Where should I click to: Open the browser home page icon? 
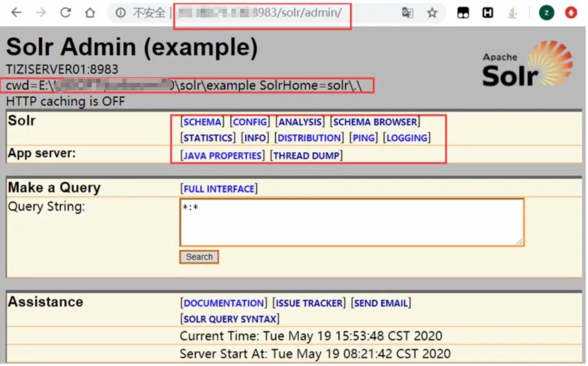click(90, 12)
